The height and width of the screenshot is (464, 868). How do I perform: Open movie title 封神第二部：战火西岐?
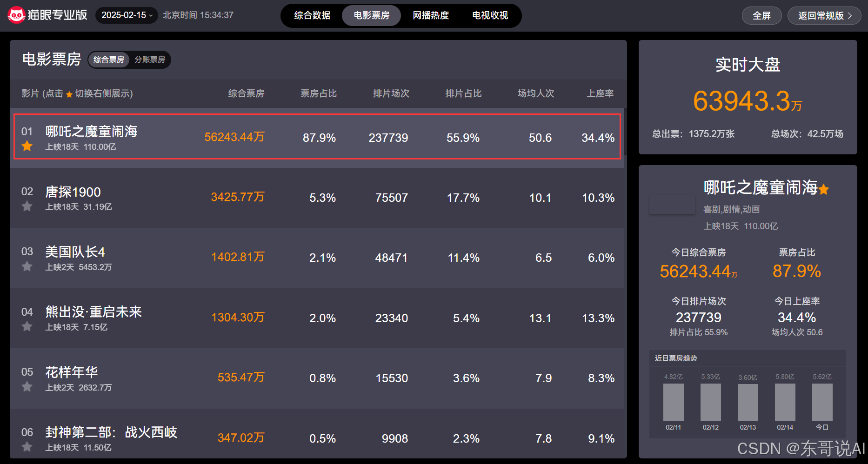tap(111, 432)
